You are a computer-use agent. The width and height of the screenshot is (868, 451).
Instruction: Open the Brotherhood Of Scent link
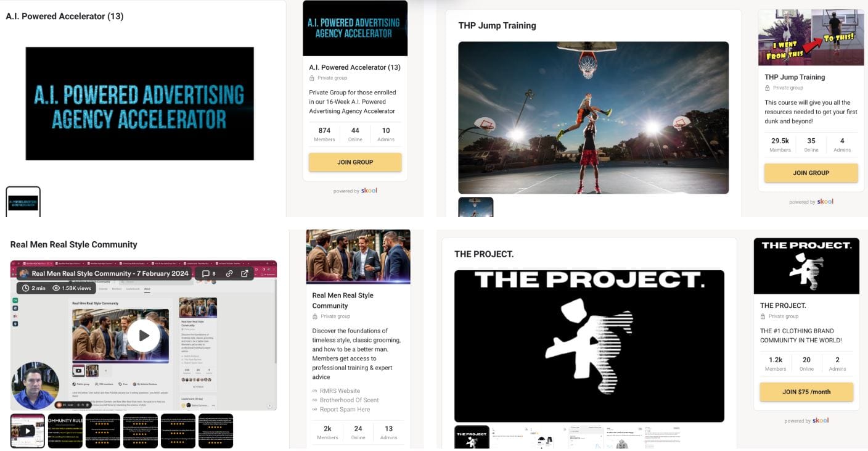click(x=349, y=400)
